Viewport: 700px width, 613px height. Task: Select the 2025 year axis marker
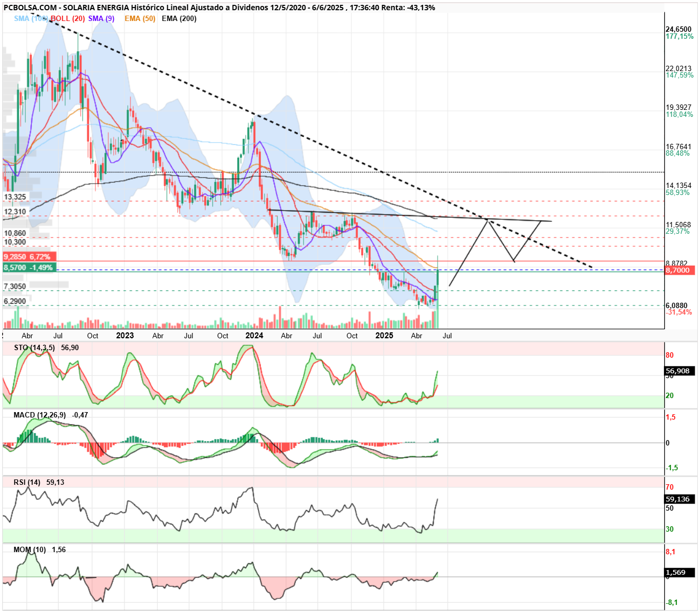(384, 336)
